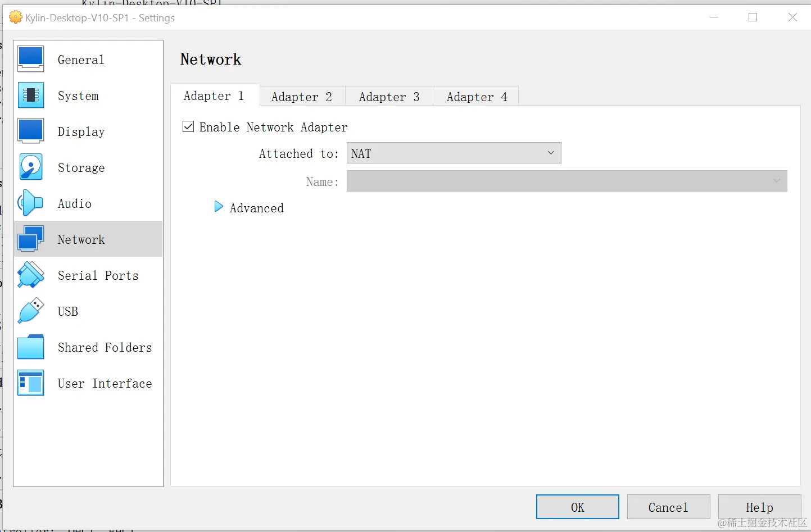Viewport: 811px width, 532px height.
Task: Click the Shared Folders folder icon
Action: (x=31, y=347)
